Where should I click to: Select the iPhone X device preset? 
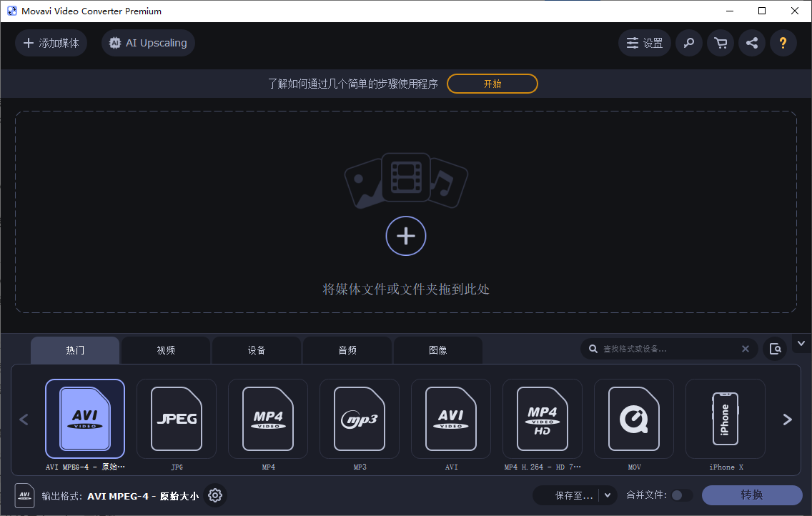(x=726, y=420)
